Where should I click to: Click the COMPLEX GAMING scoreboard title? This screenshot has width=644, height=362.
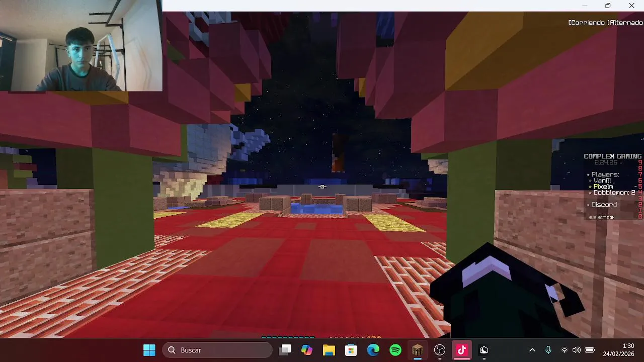point(612,156)
